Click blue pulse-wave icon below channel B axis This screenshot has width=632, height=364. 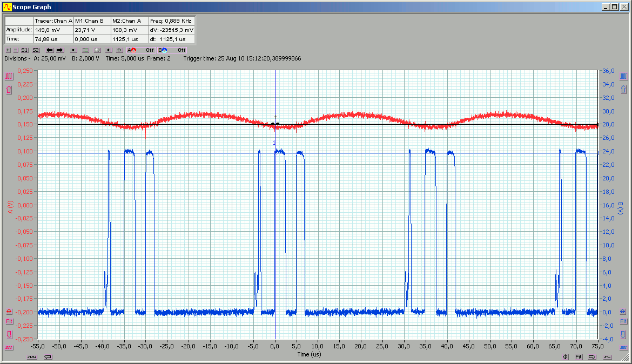click(623, 347)
